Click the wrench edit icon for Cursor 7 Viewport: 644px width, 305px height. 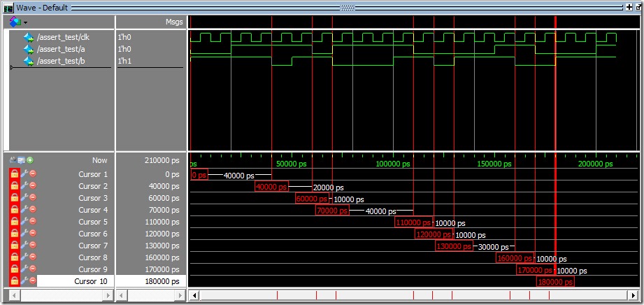coord(24,246)
